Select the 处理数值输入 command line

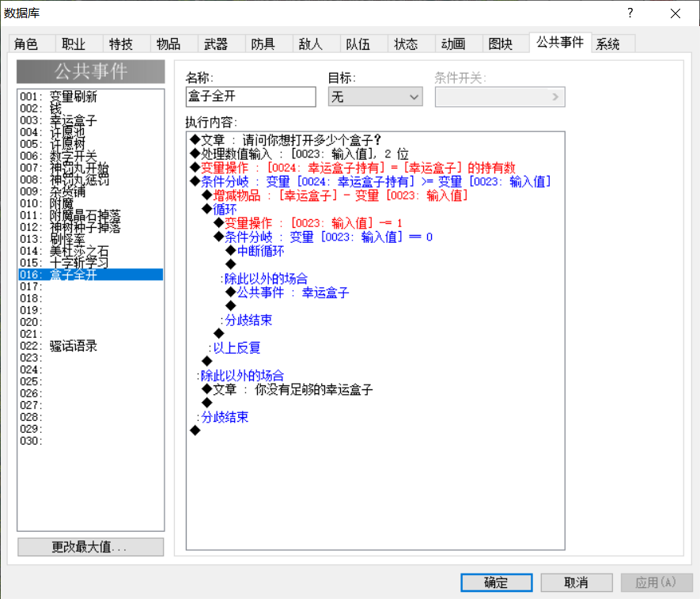tap(300, 154)
